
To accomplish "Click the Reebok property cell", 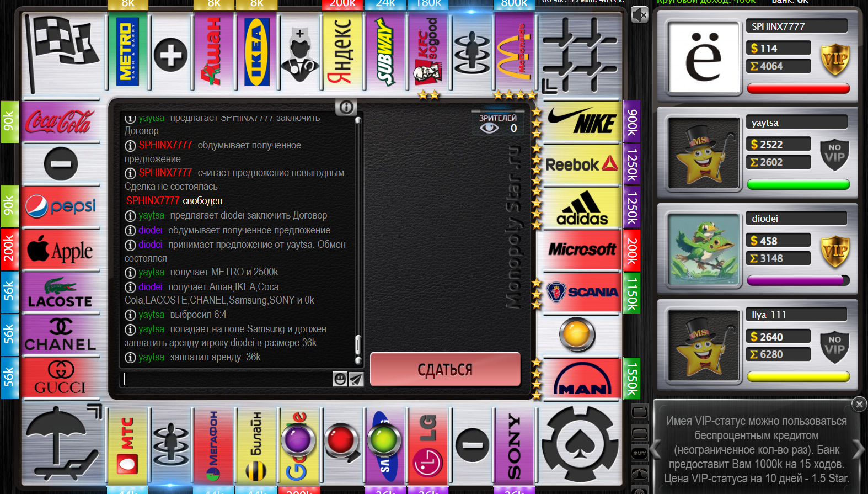I will point(582,164).
